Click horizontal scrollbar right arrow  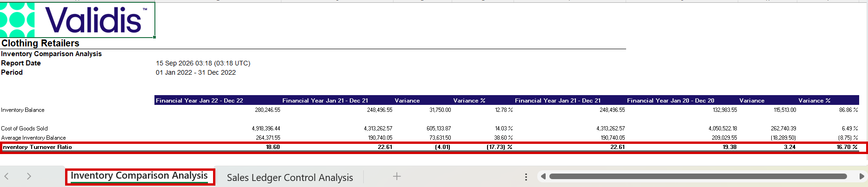click(x=861, y=176)
